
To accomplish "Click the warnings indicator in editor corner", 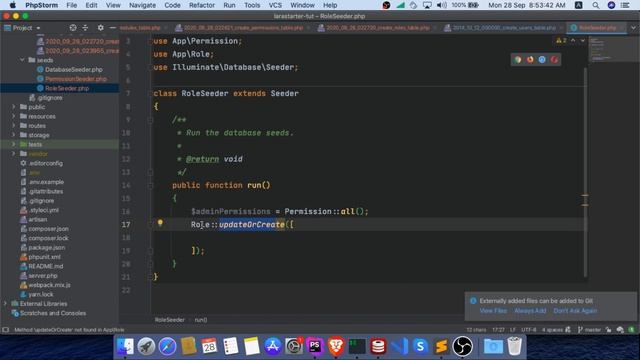I will [561, 40].
